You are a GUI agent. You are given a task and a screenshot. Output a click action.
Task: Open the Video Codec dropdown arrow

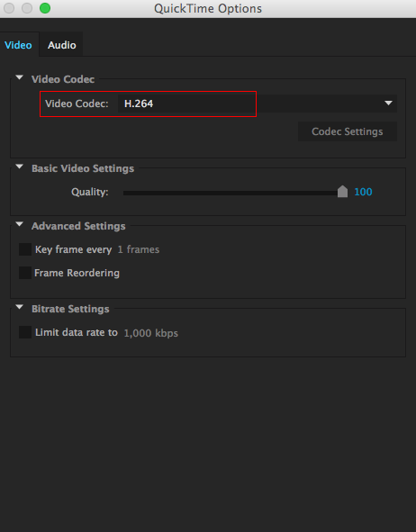(388, 104)
